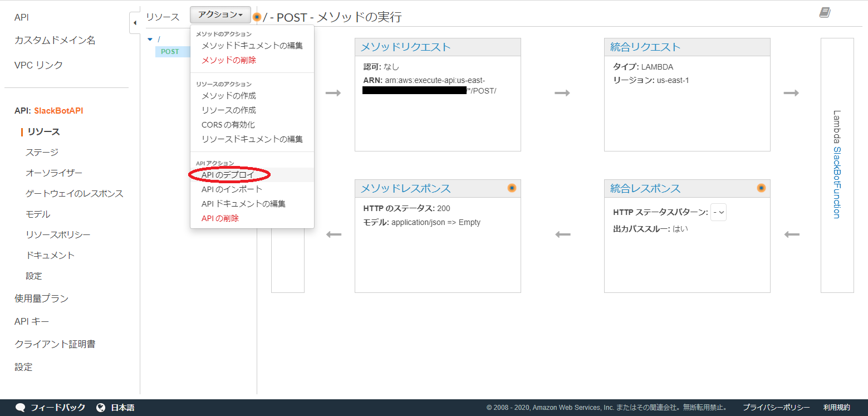The image size is (868, 416).
Task: Click フィードバック in footer
Action: pyautogui.click(x=58, y=408)
